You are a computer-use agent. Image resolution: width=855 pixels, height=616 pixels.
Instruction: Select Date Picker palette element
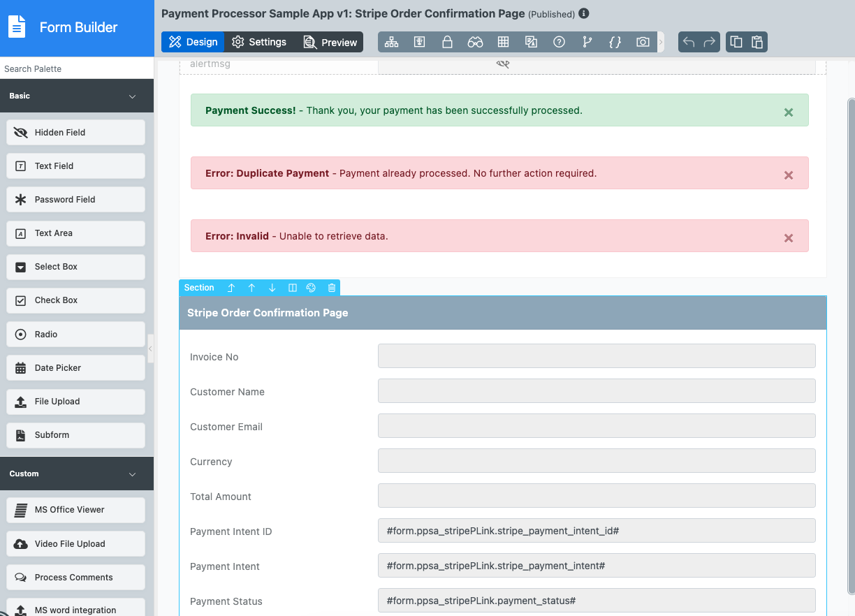(76, 367)
